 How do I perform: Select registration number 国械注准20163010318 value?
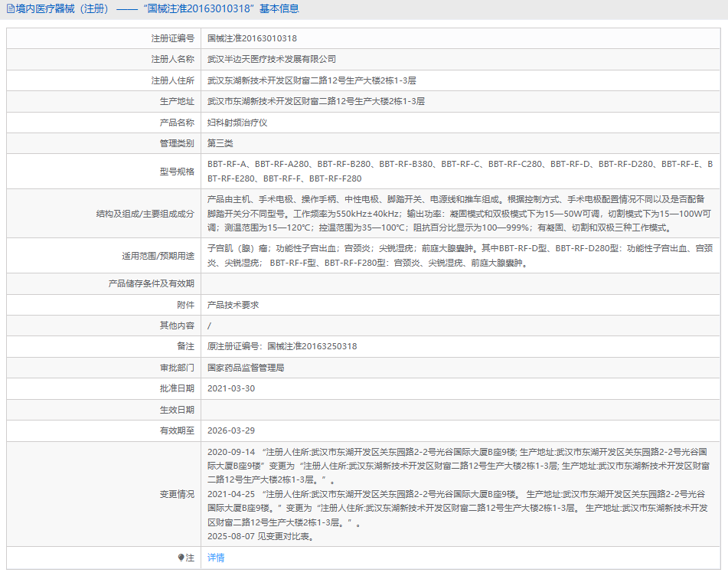click(252, 38)
